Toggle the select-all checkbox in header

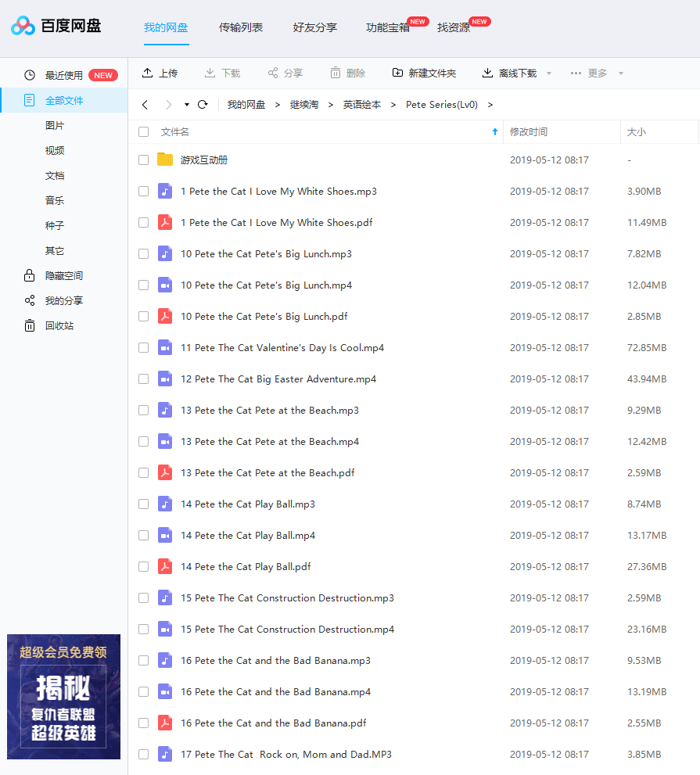143,132
